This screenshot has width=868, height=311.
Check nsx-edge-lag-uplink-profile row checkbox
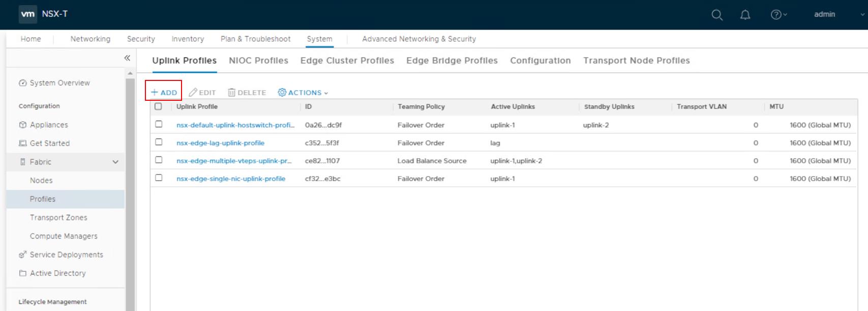point(159,142)
